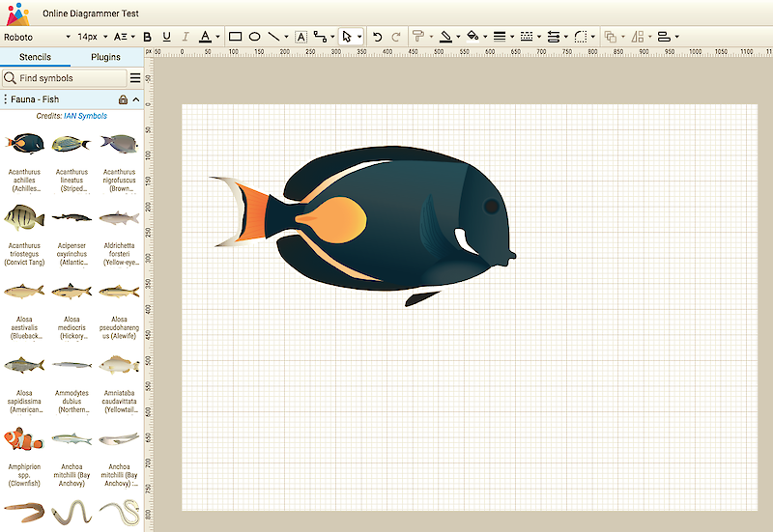
Task: Toggle bold formatting
Action: coord(148,37)
